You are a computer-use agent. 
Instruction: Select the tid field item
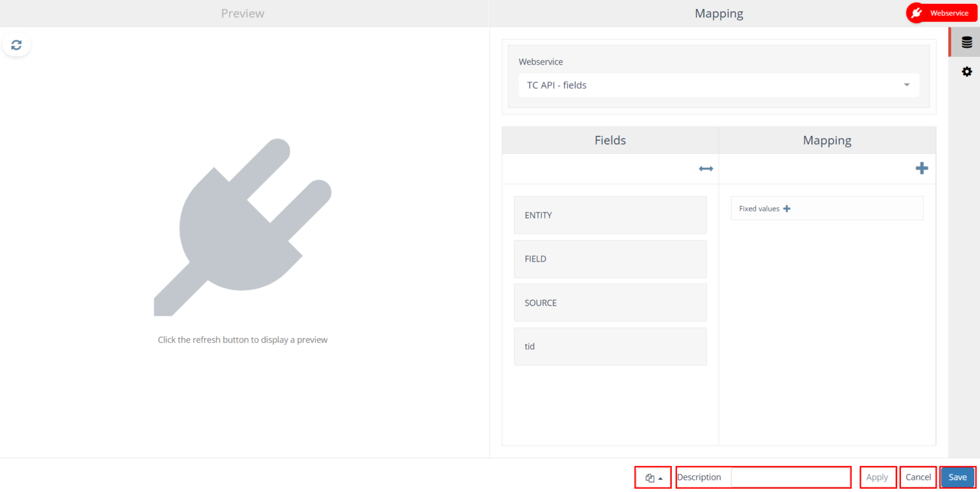point(611,347)
